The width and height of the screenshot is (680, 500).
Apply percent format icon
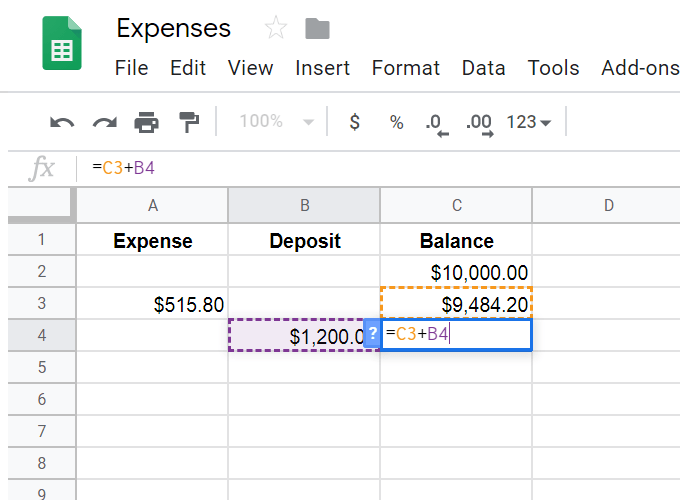click(397, 123)
